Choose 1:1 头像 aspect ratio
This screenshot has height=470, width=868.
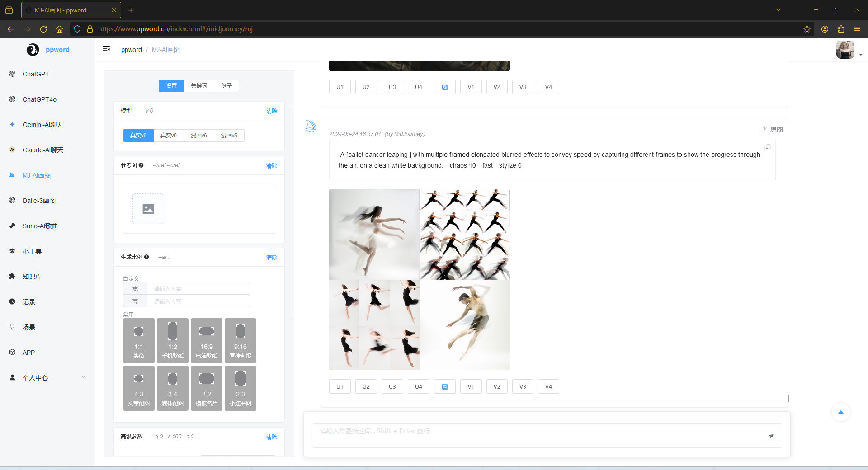(139, 341)
